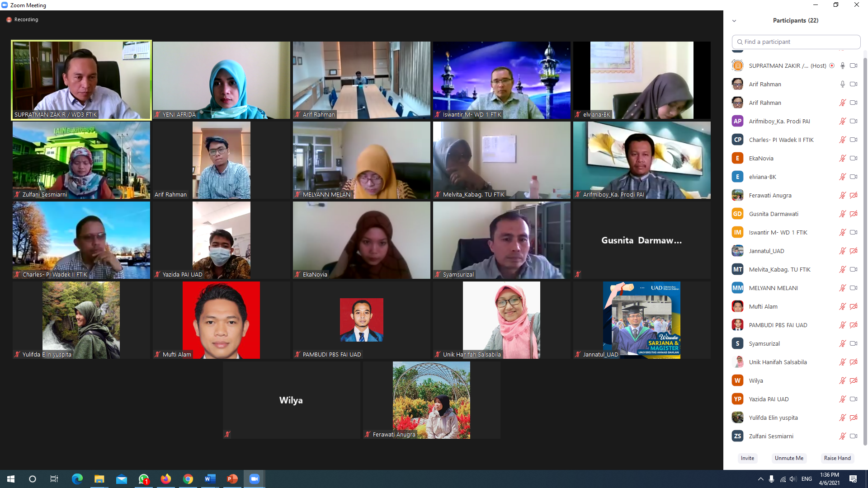Open the Windows notification center icon
This screenshot has width=868, height=488.
853,479
